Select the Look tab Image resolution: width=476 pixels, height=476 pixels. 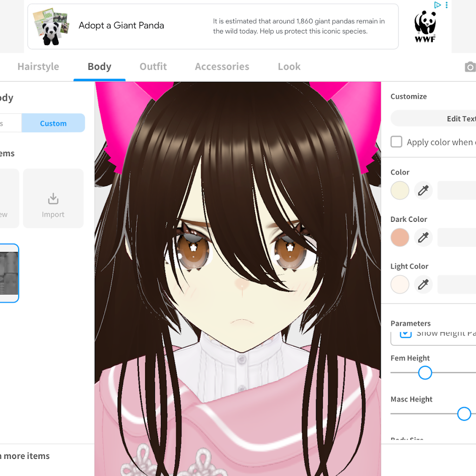289,66
